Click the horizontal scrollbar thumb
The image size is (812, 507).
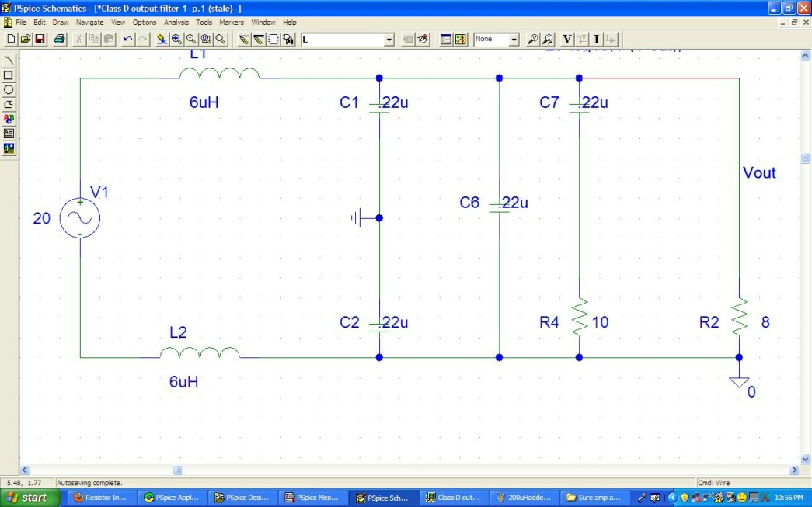point(178,471)
